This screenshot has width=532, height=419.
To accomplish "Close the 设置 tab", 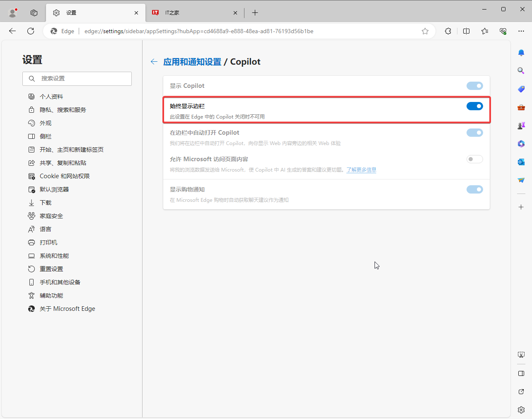I will (136, 13).
